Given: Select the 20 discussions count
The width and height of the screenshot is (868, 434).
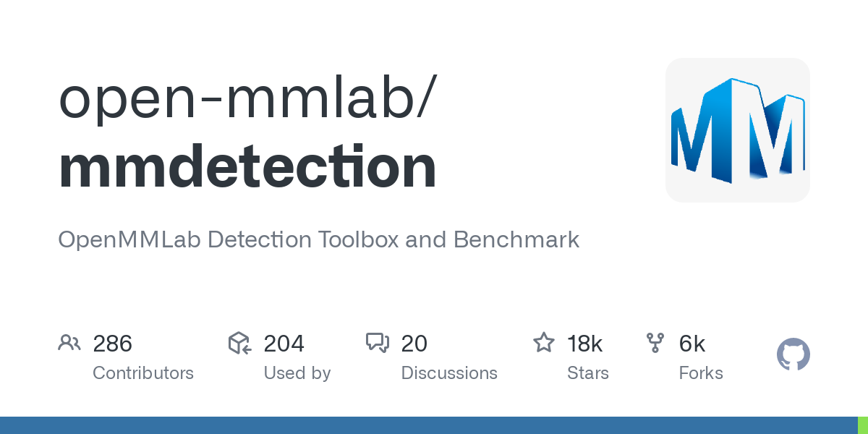Looking at the screenshot, I should [x=414, y=344].
